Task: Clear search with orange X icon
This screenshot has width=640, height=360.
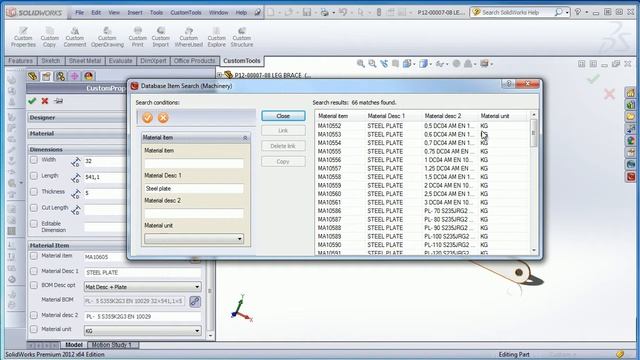Action: tap(163, 118)
